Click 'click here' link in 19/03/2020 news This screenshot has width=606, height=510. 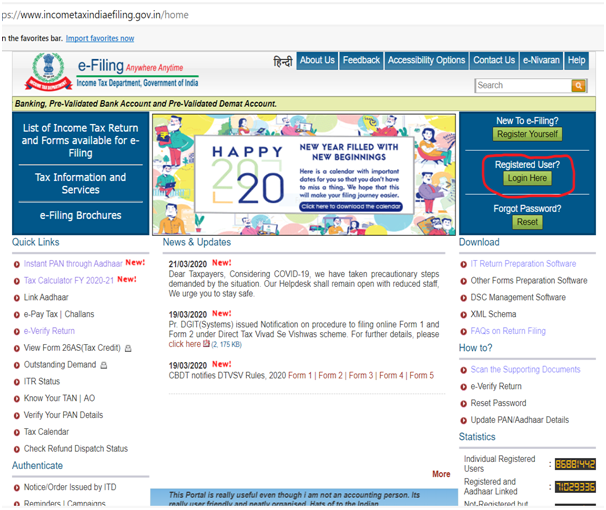click(x=184, y=344)
